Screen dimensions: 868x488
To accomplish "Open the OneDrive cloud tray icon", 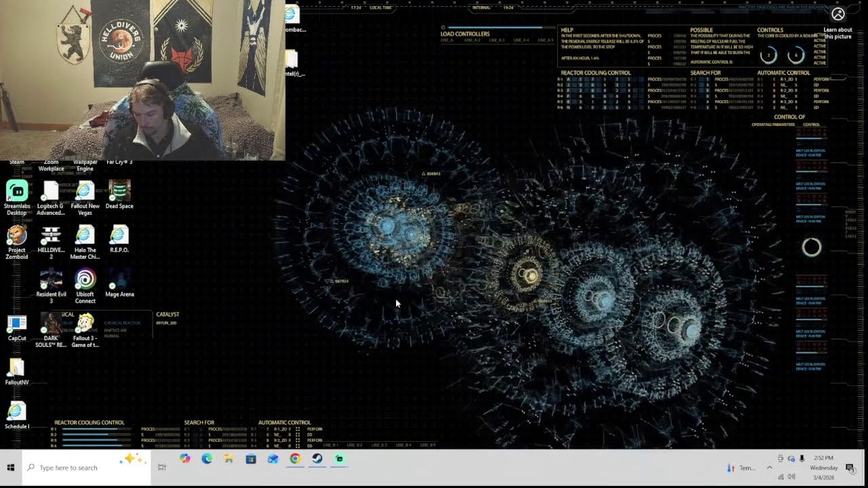I will click(x=791, y=459).
